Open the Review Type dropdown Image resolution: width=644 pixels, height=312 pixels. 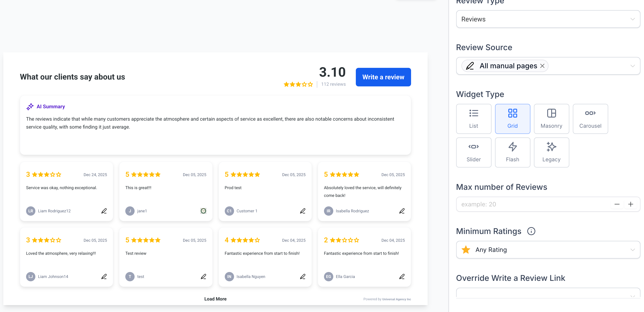547,19
